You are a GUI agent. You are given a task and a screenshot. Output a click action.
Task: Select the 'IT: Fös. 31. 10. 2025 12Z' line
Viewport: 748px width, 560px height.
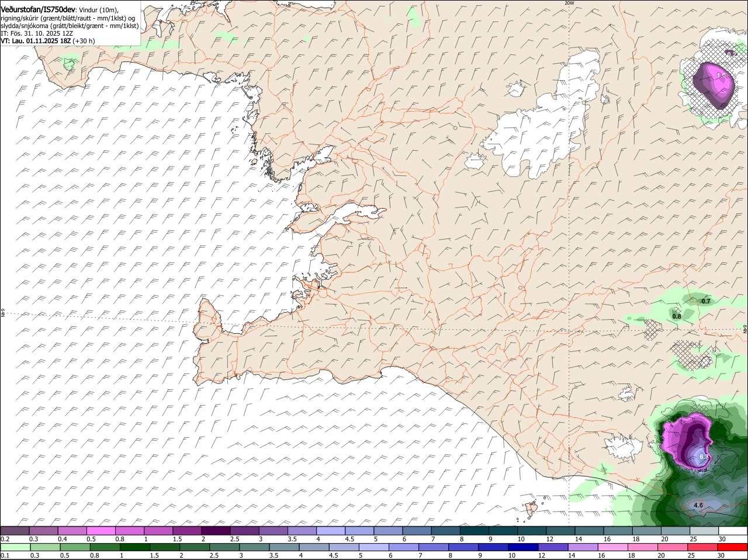(36, 33)
